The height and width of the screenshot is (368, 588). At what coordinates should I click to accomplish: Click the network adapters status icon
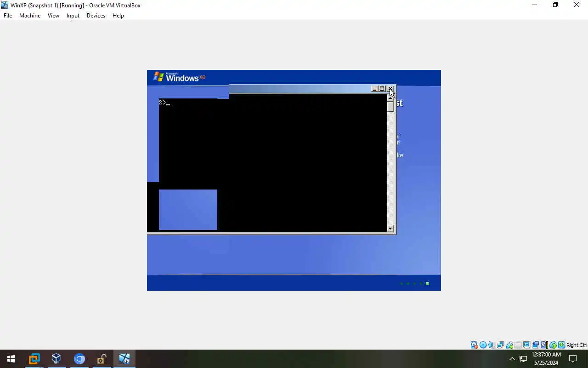(500, 345)
